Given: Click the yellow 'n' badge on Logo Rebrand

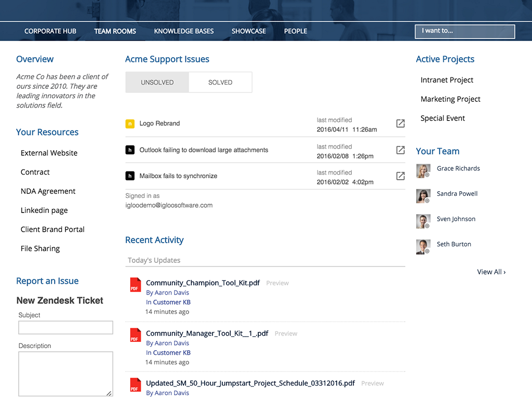Looking at the screenshot, I should point(129,124).
